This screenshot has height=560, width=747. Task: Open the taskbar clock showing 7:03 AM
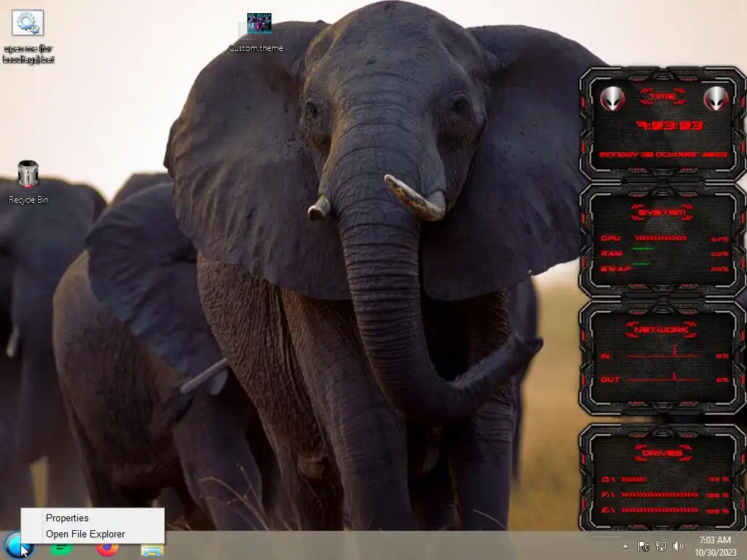[715, 546]
